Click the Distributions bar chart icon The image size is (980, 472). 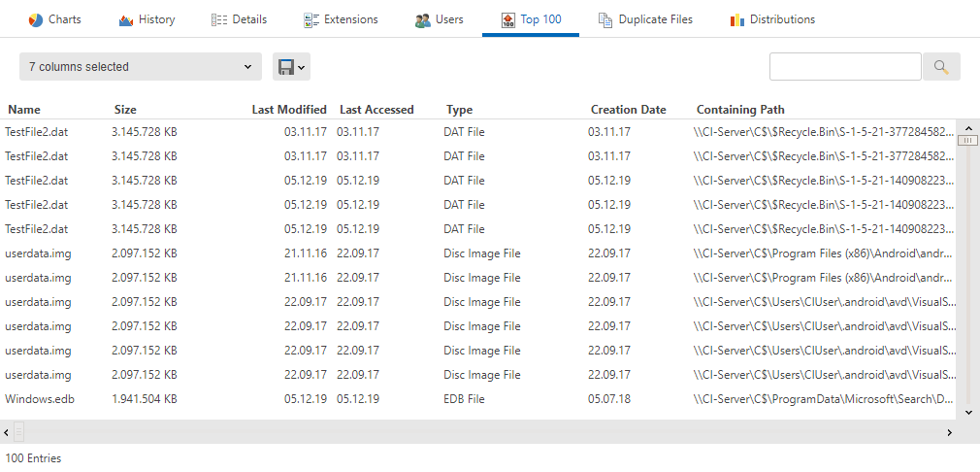point(737,19)
